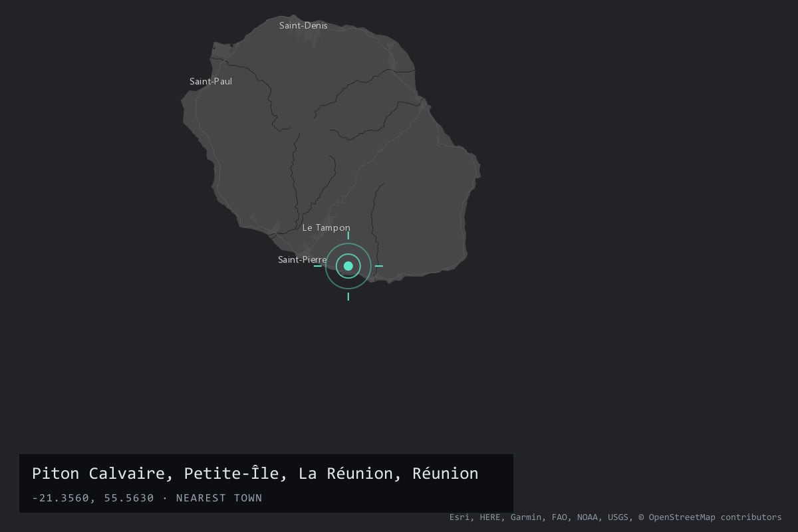Select the Piton Calvaire, Petite-Île location title

point(255,473)
